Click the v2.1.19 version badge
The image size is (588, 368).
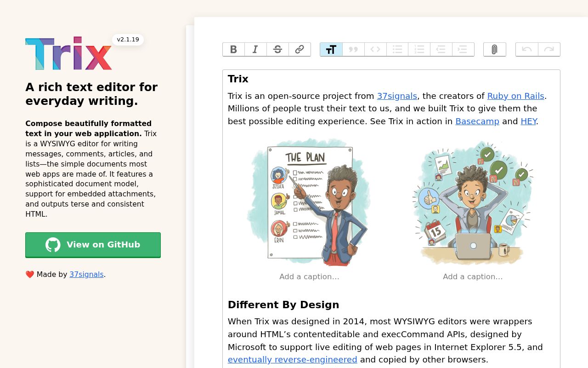pyautogui.click(x=128, y=40)
